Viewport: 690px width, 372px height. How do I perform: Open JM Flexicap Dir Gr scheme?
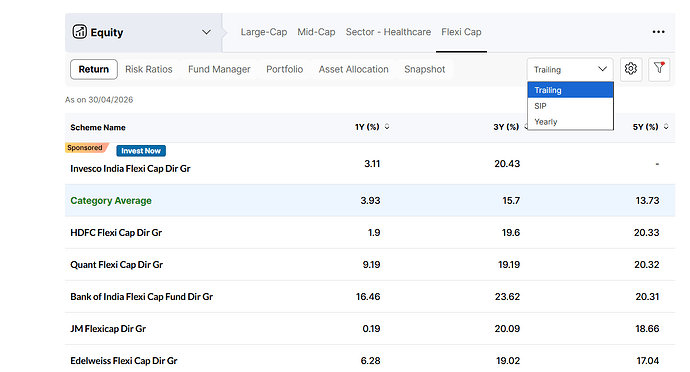coord(108,329)
